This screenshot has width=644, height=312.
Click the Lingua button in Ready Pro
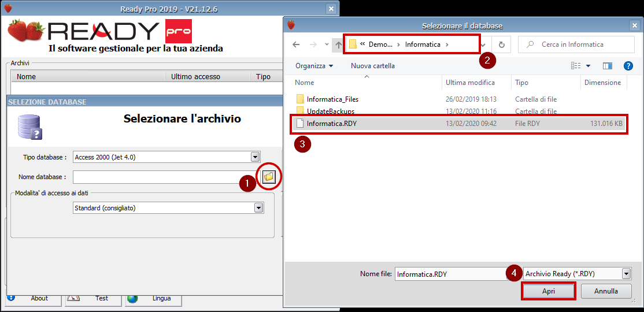[154, 299]
